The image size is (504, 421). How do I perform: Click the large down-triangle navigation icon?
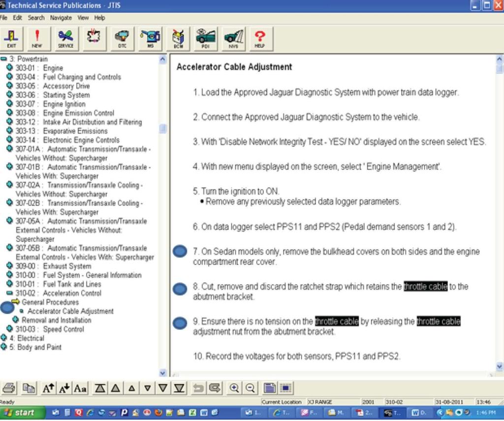tap(163, 388)
